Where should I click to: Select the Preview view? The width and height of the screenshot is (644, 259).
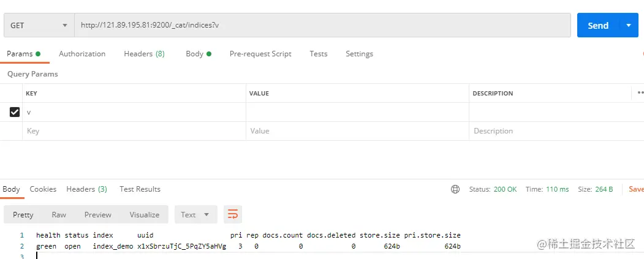(x=98, y=215)
